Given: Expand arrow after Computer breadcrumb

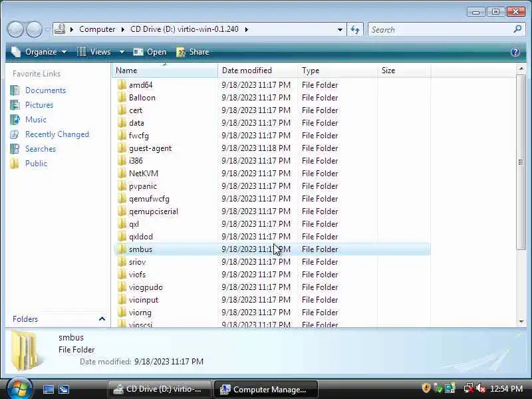Looking at the screenshot, I should tap(123, 29).
